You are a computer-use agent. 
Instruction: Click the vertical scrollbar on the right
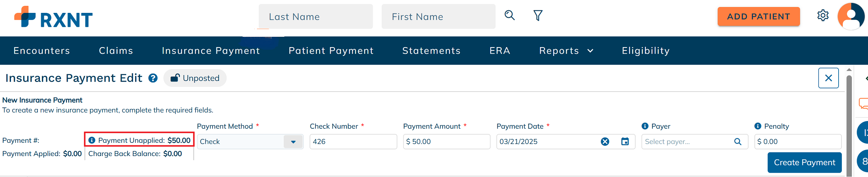[x=849, y=125]
